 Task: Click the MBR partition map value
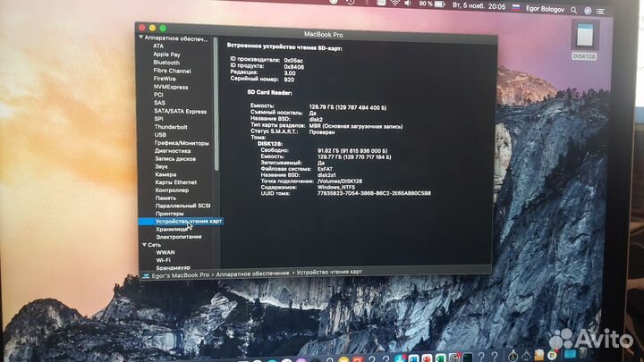(356, 126)
